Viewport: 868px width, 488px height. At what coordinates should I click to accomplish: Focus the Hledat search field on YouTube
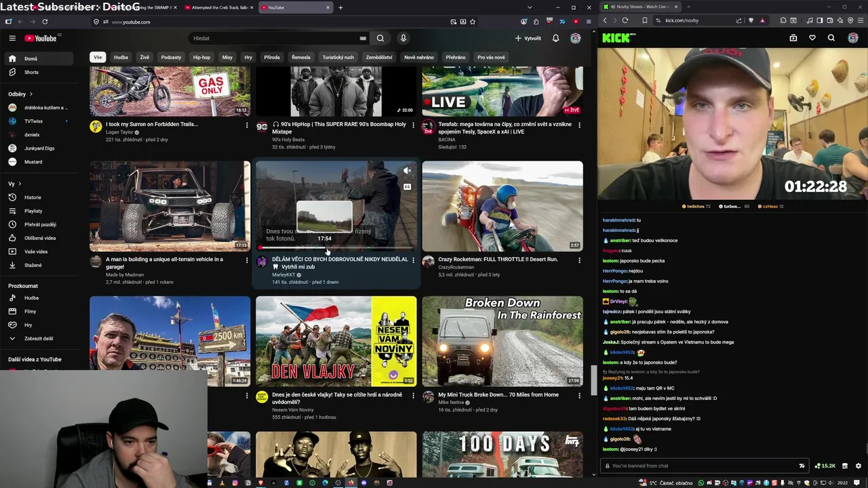pyautogui.click(x=275, y=39)
